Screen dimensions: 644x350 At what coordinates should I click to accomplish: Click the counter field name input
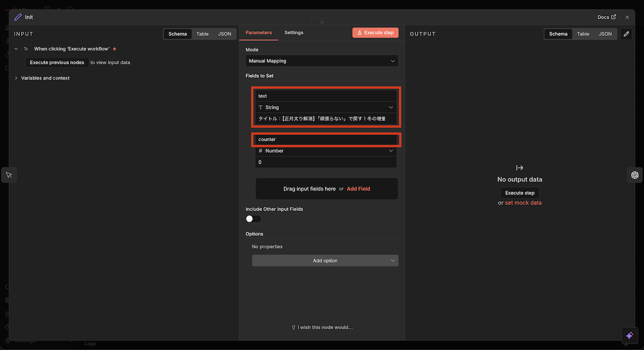click(x=326, y=140)
